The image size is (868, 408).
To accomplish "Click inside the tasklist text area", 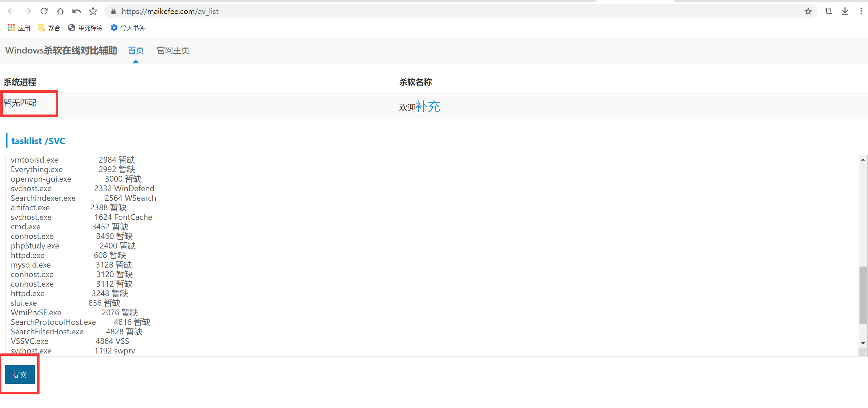I will 409,256.
